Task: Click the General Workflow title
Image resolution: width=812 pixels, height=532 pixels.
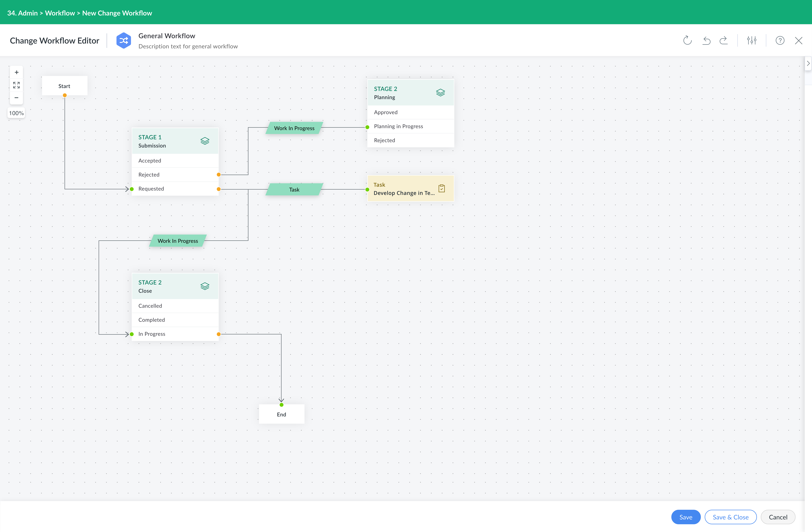Action: click(167, 36)
